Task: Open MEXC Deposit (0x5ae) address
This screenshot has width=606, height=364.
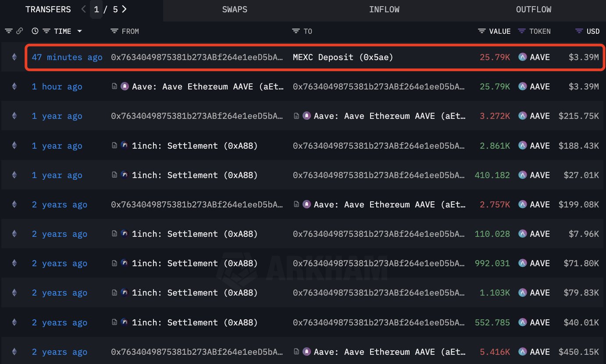Action: pyautogui.click(x=343, y=57)
